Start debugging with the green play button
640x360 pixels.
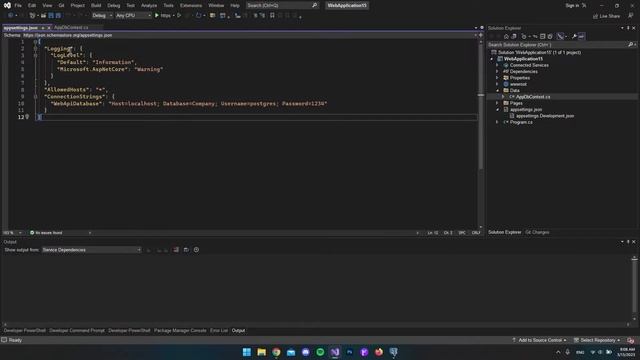coord(157,16)
